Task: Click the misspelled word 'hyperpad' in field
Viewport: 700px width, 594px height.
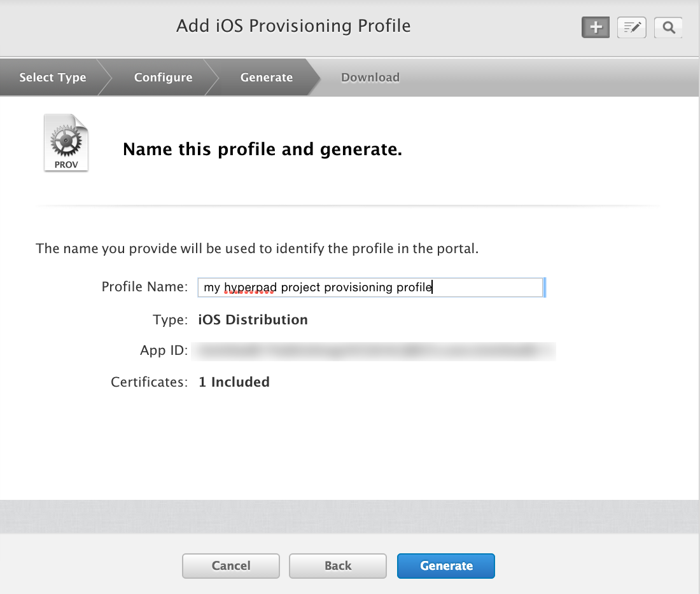Action: tap(251, 287)
